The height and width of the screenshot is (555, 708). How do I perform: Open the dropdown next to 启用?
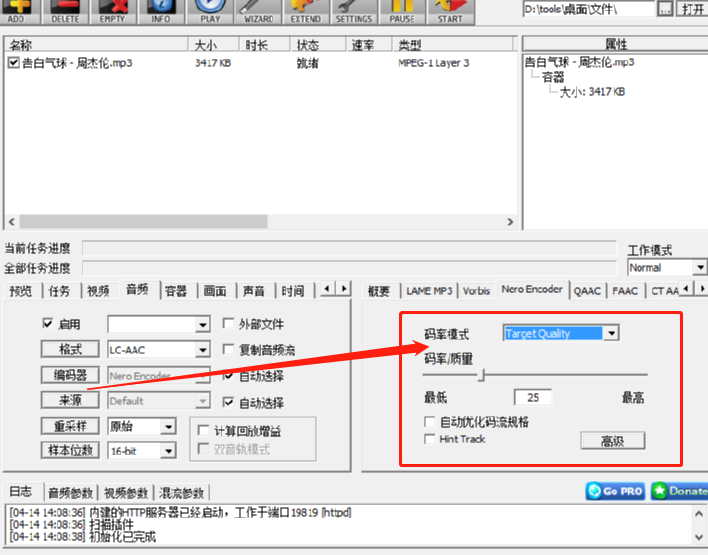tap(203, 324)
